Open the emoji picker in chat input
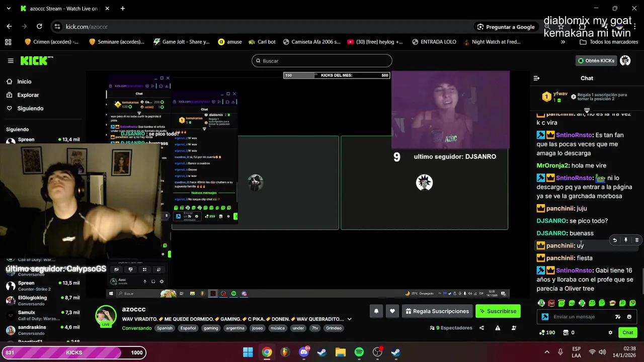 629,317
